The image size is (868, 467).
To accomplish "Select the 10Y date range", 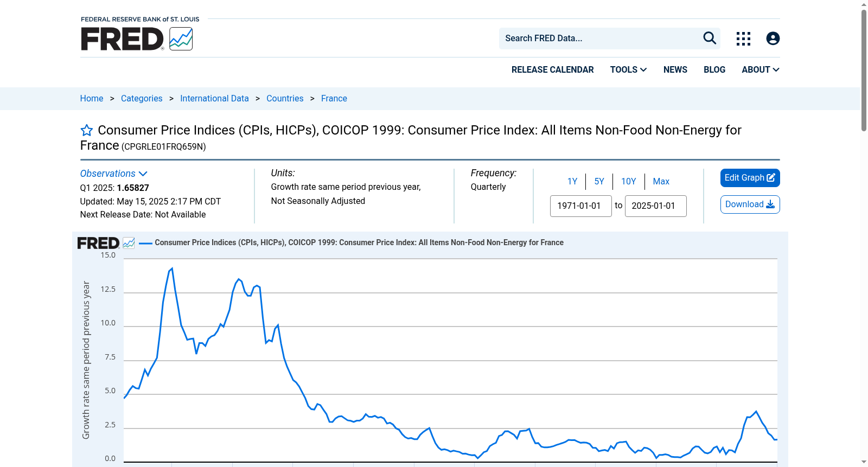I will pos(629,181).
